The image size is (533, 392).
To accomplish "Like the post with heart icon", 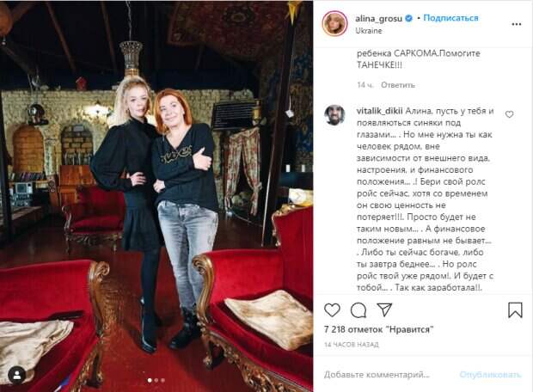I will tap(332, 310).
